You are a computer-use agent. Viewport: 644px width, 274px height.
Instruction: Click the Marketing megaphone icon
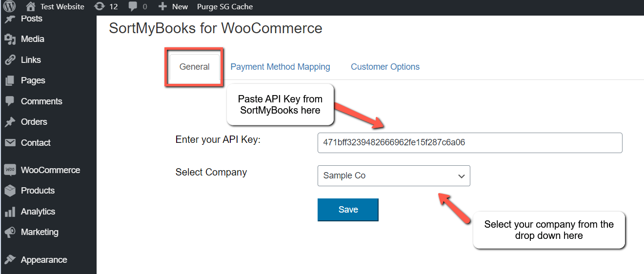pos(10,232)
